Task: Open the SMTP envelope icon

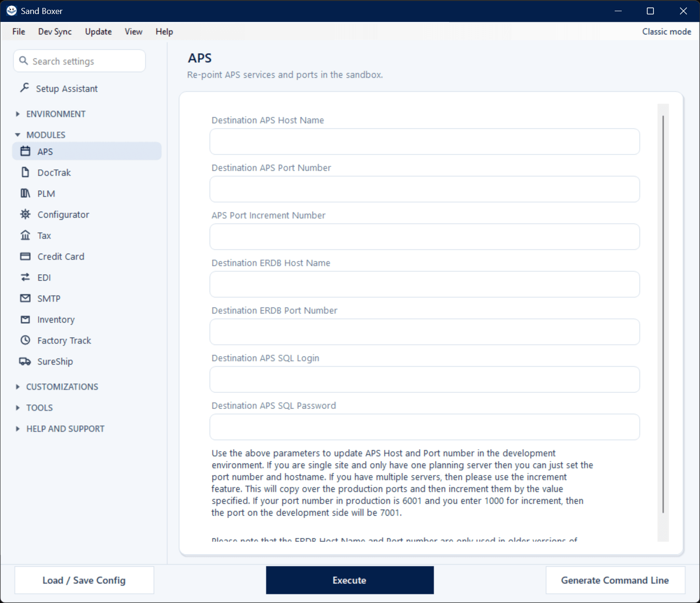Action: pyautogui.click(x=26, y=298)
